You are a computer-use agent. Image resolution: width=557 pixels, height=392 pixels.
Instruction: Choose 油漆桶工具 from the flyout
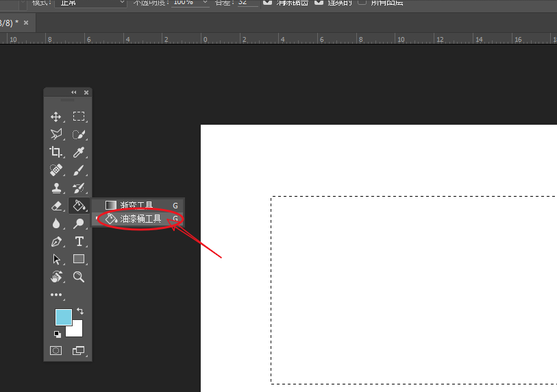[140, 219]
